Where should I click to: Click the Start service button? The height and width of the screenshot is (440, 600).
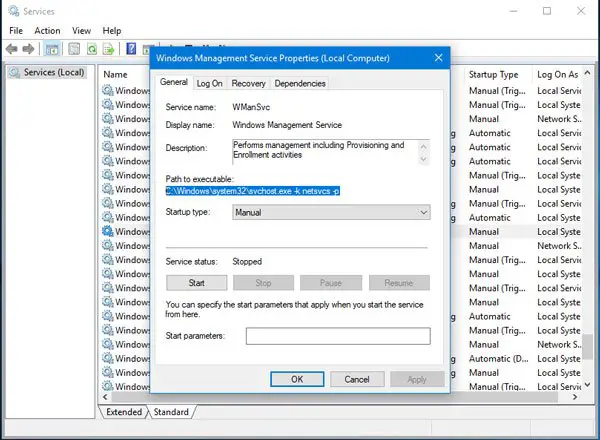pos(197,283)
